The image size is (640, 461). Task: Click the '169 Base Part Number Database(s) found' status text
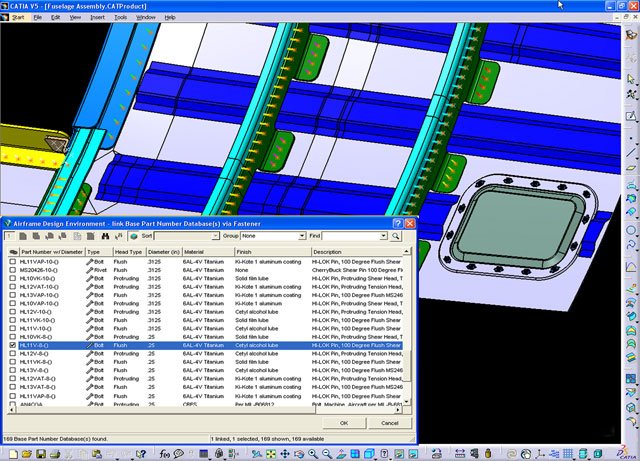click(55, 439)
